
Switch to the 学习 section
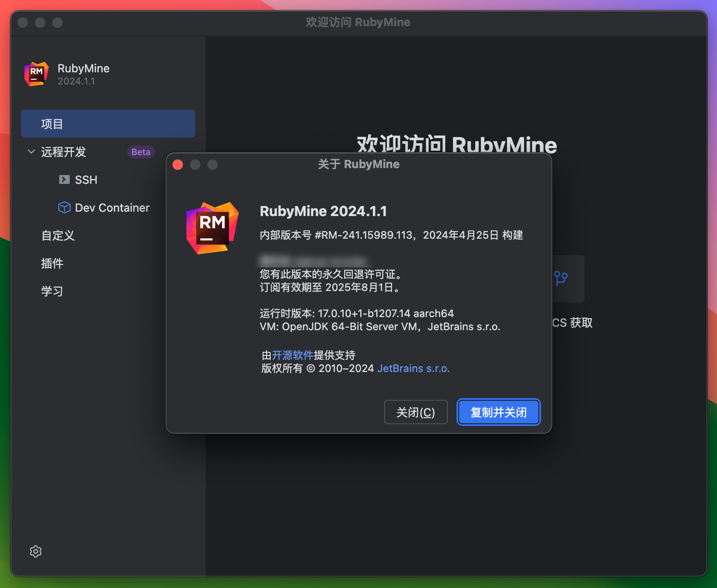52,291
